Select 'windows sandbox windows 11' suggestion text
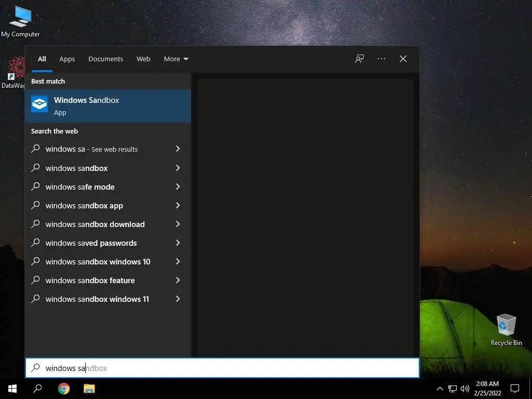532x399 pixels. (x=97, y=299)
